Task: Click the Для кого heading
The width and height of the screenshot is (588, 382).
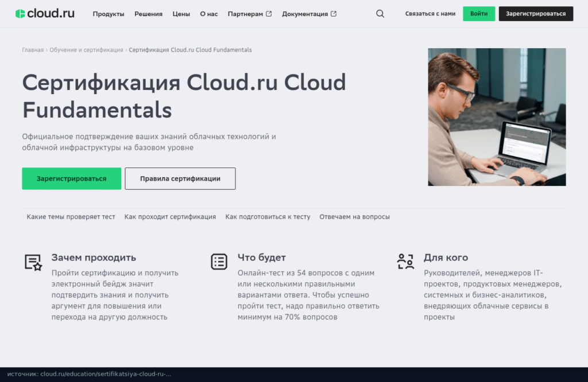Action: point(446,258)
